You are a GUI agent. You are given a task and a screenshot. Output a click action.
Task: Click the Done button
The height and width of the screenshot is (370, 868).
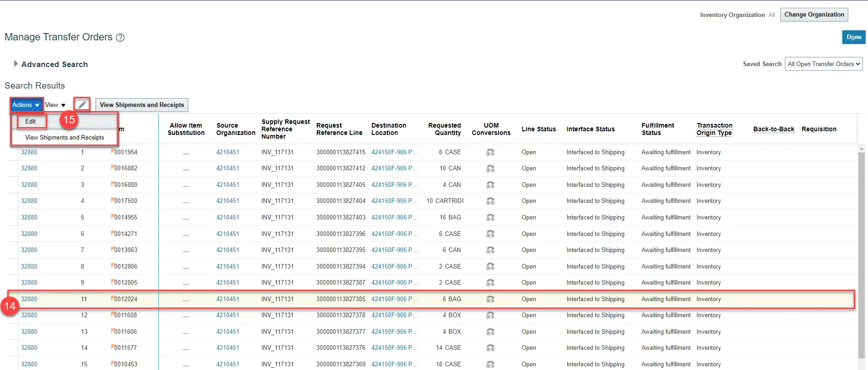(x=853, y=37)
